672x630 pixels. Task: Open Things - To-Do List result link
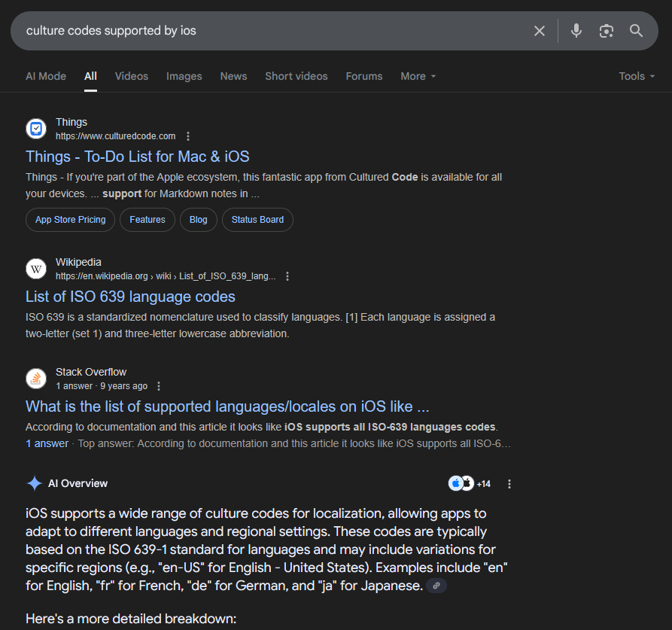pyautogui.click(x=137, y=157)
